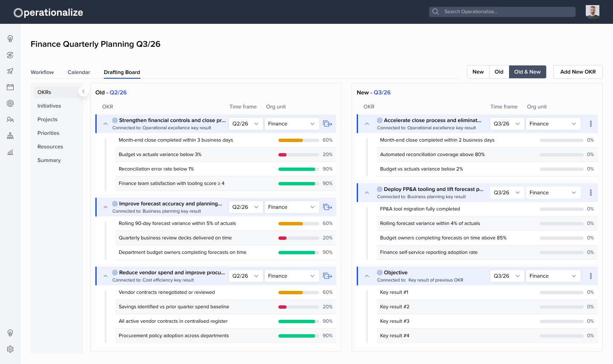Click the user profile avatar

click(x=593, y=12)
